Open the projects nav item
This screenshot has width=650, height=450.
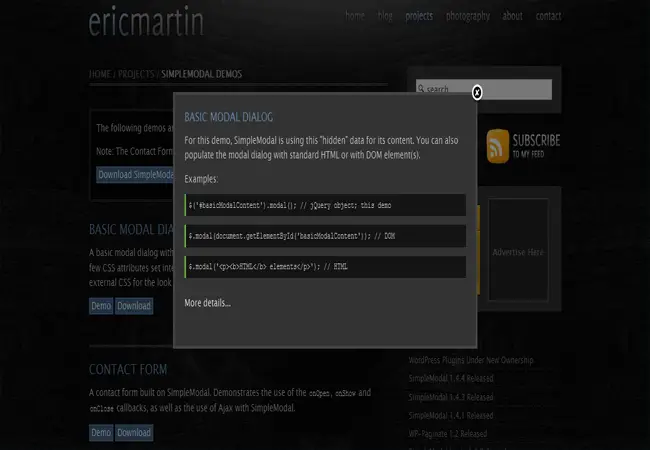coord(419,16)
